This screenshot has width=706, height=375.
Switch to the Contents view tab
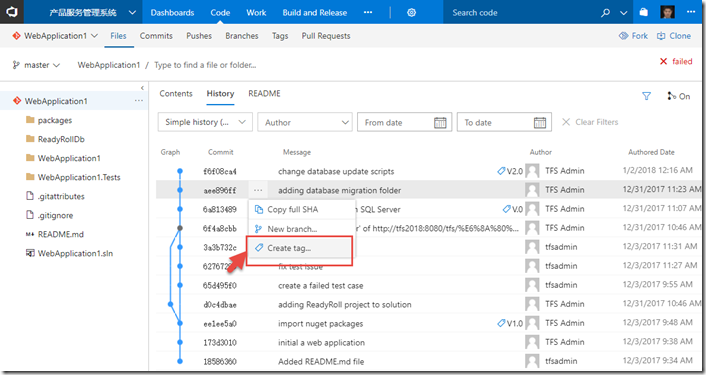(x=176, y=93)
